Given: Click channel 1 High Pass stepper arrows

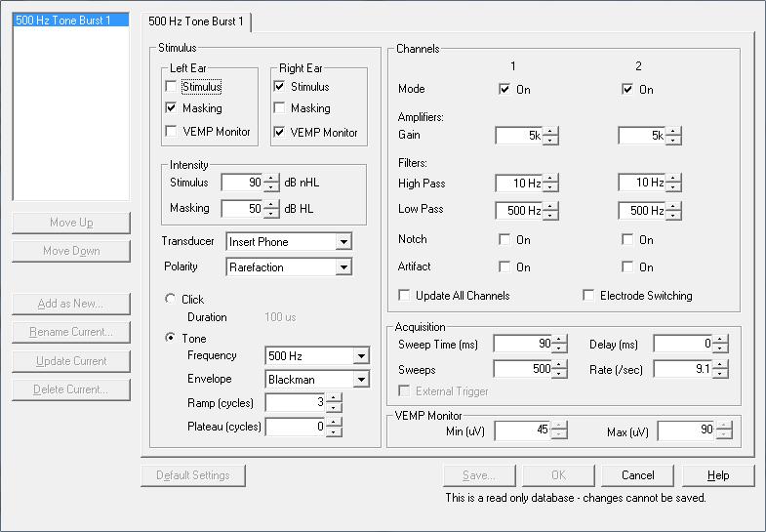Looking at the screenshot, I should [550, 184].
